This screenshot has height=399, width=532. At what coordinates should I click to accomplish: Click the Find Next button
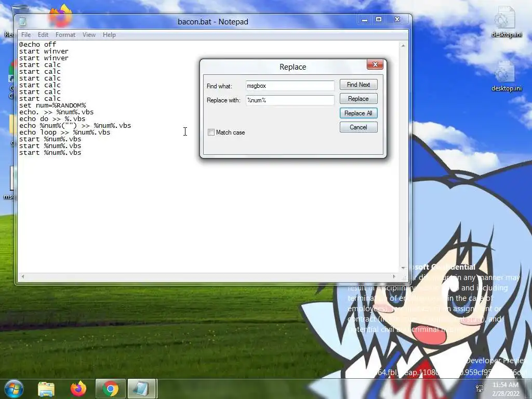pos(358,85)
